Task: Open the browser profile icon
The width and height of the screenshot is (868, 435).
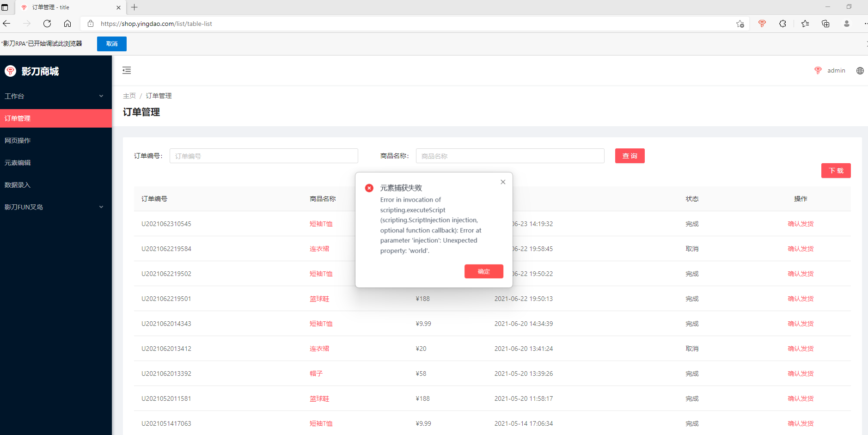Action: pyautogui.click(x=847, y=24)
